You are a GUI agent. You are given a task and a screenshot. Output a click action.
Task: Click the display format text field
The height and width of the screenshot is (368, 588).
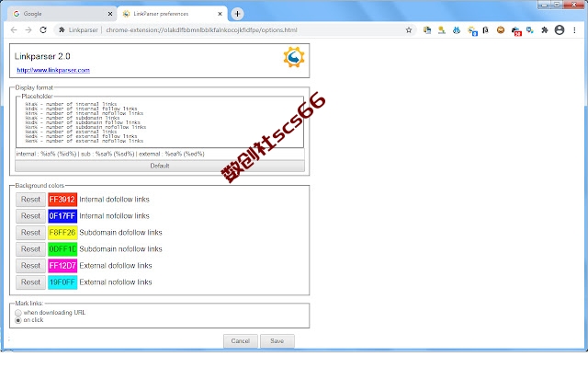(160, 154)
